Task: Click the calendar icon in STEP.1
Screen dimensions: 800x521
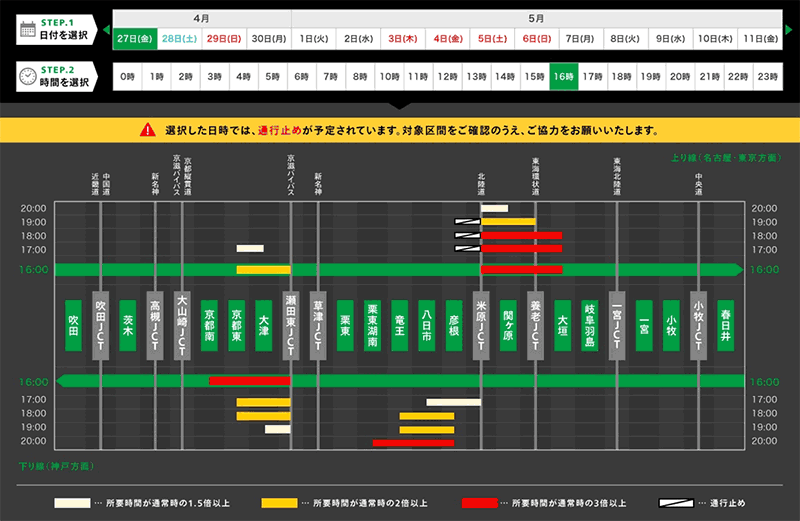Action: click(x=28, y=29)
